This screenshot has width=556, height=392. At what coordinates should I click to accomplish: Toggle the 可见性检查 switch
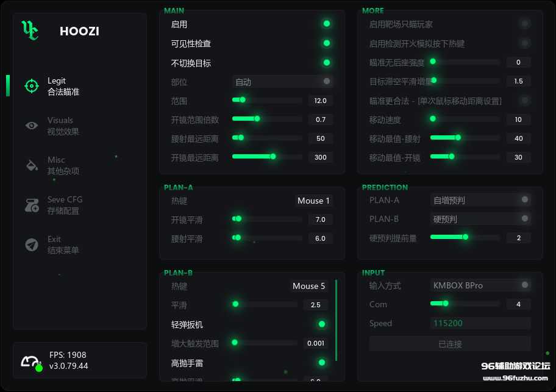coord(327,43)
